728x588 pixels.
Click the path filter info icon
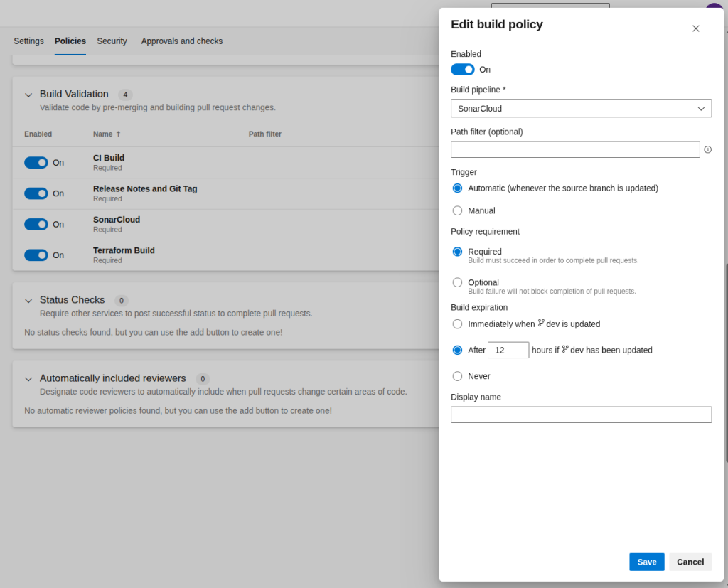coord(707,149)
